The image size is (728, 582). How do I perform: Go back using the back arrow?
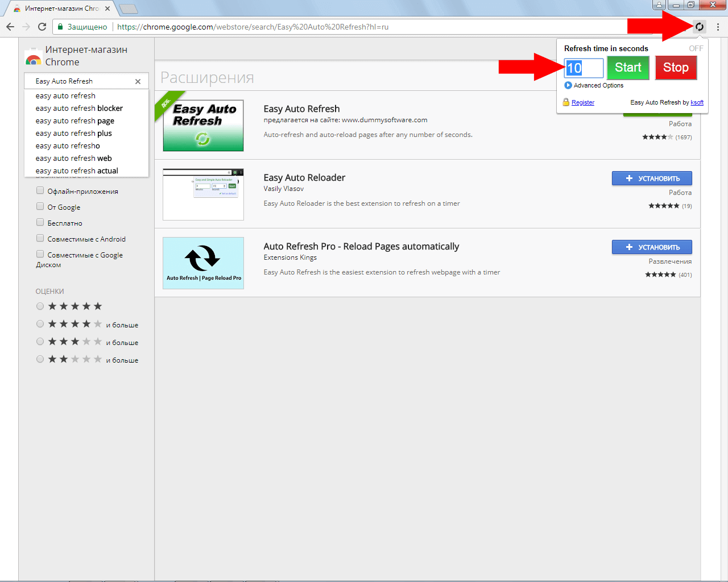point(10,27)
